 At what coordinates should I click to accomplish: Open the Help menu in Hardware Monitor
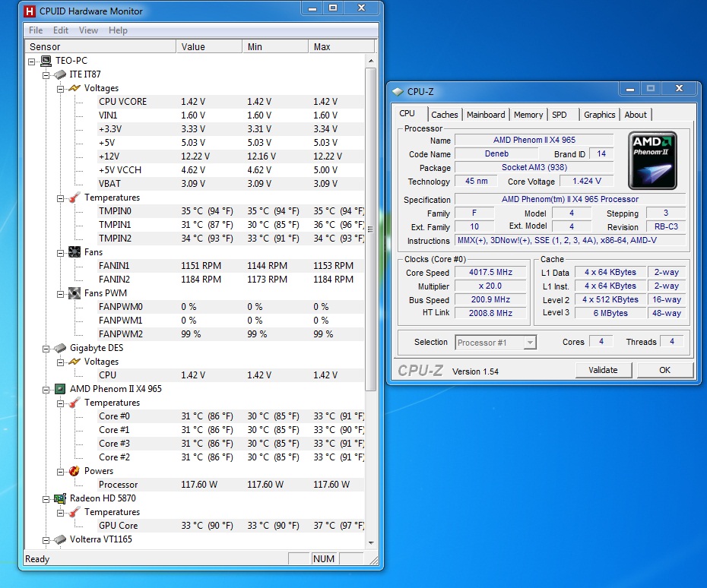pos(118,30)
